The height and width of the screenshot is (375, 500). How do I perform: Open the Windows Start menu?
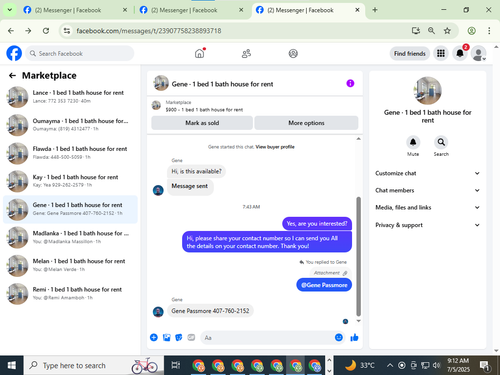pyautogui.click(x=12, y=366)
